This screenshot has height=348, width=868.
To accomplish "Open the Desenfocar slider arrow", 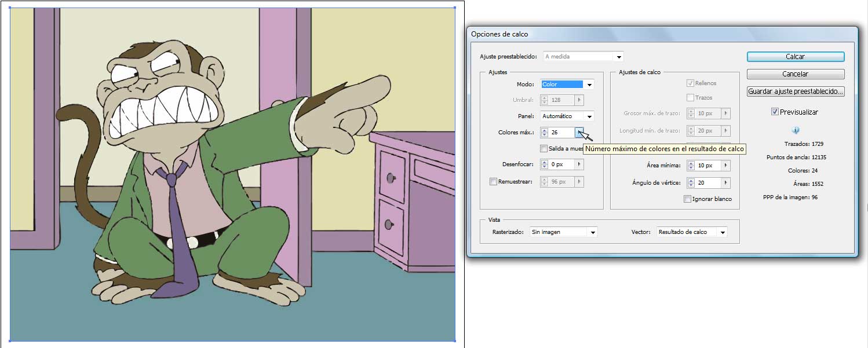I will [x=579, y=164].
